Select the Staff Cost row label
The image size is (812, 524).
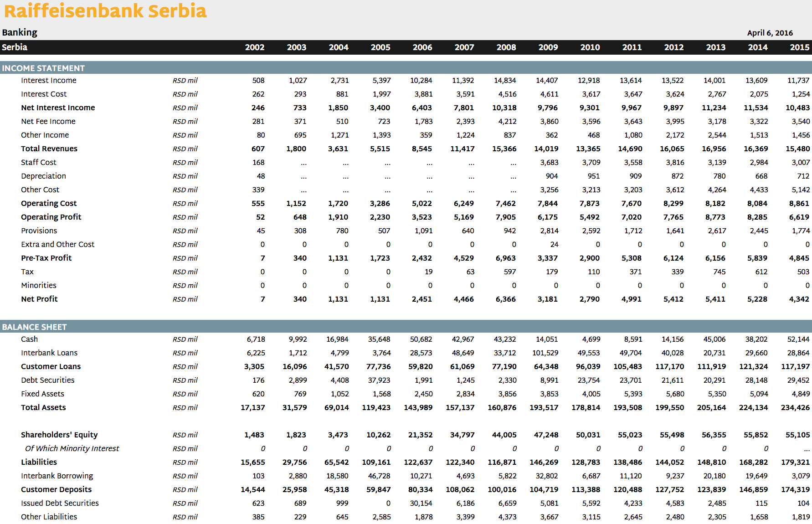(x=39, y=163)
